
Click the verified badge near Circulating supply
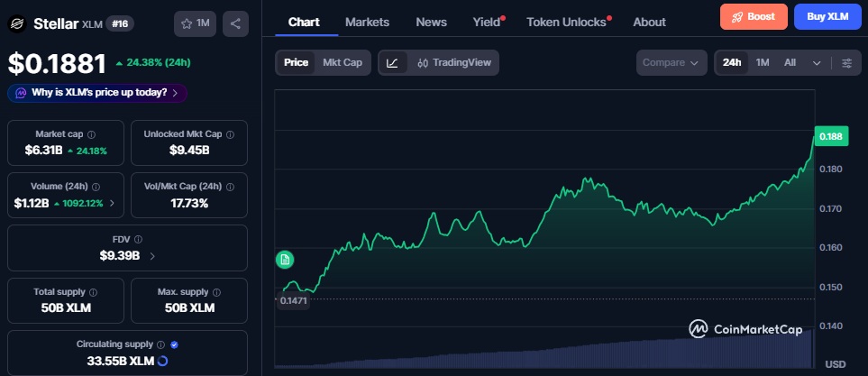coord(174,344)
